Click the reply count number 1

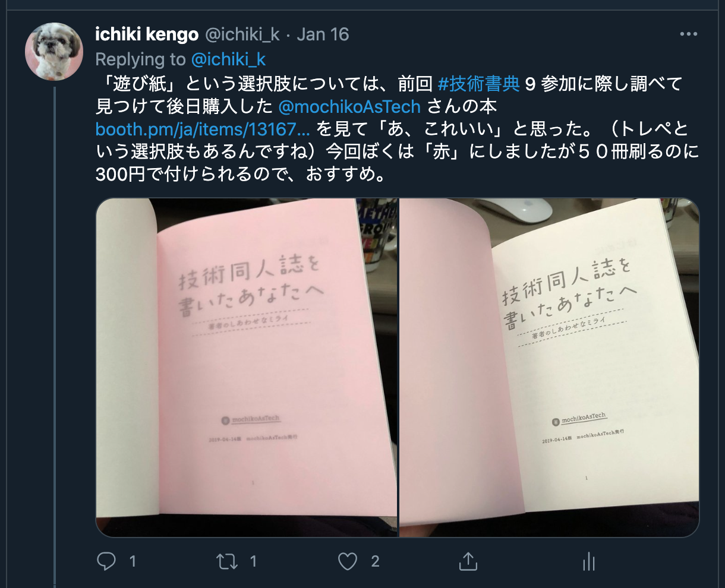tap(133, 561)
